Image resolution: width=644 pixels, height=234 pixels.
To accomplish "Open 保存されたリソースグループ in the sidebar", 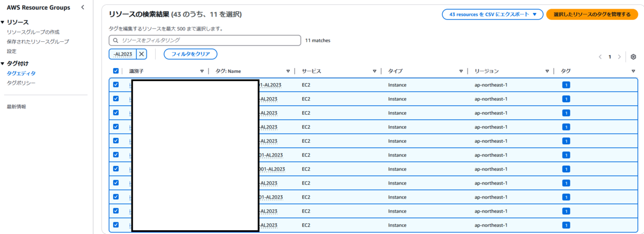I will (x=38, y=42).
